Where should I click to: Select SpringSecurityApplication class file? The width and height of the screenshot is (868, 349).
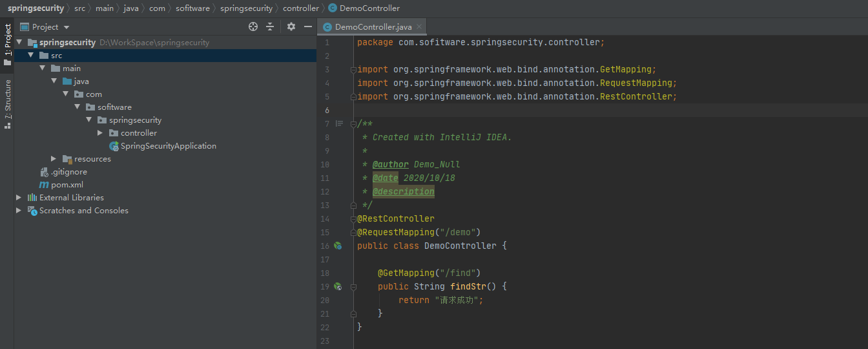click(168, 146)
